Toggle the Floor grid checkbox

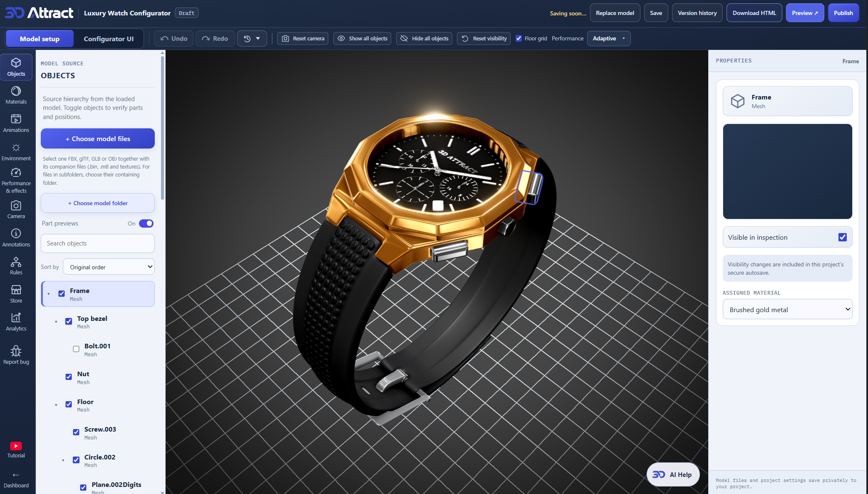click(x=518, y=38)
